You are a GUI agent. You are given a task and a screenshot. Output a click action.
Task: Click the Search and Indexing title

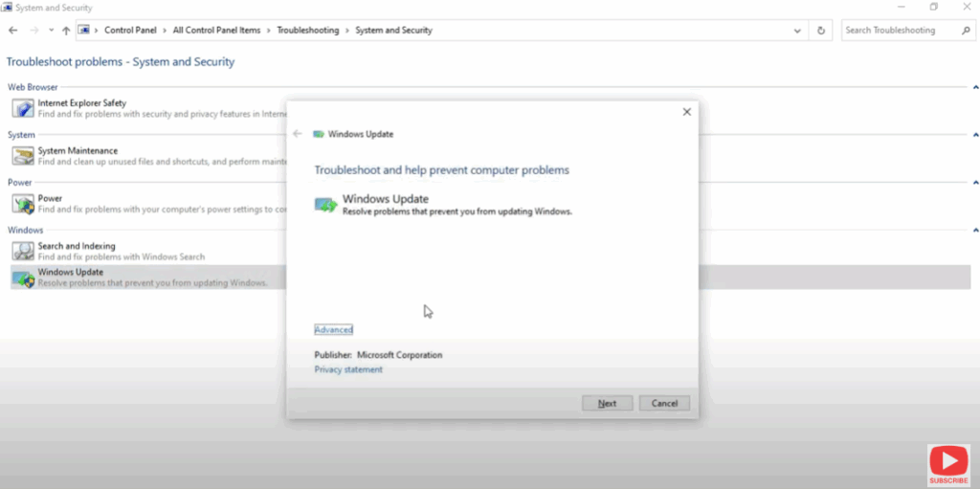coord(77,246)
